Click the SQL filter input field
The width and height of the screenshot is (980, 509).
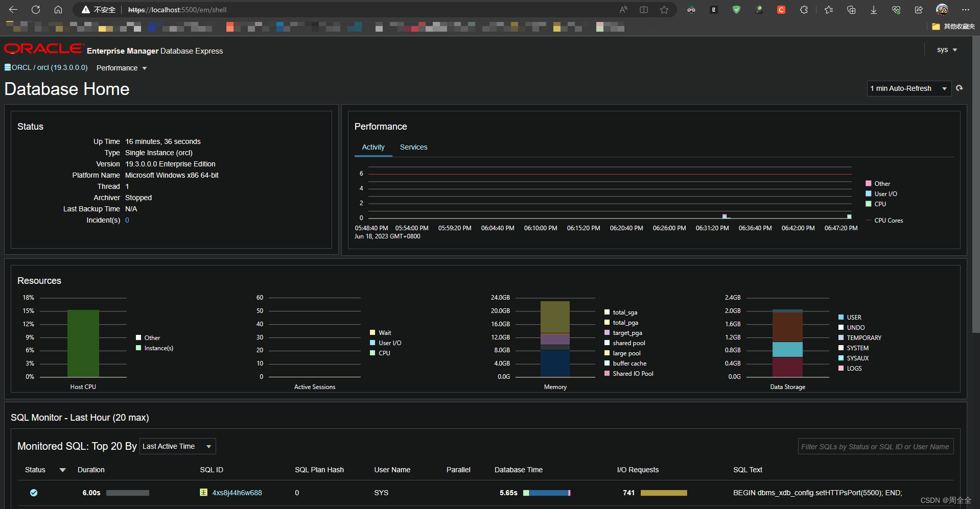point(876,446)
